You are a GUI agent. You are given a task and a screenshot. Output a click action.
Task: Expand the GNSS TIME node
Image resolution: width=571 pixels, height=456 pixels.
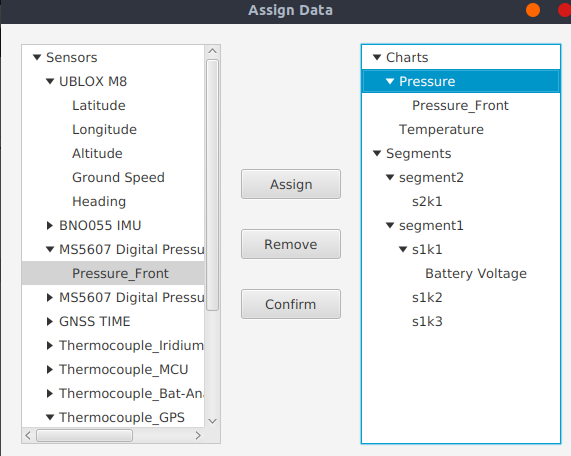pyautogui.click(x=50, y=322)
